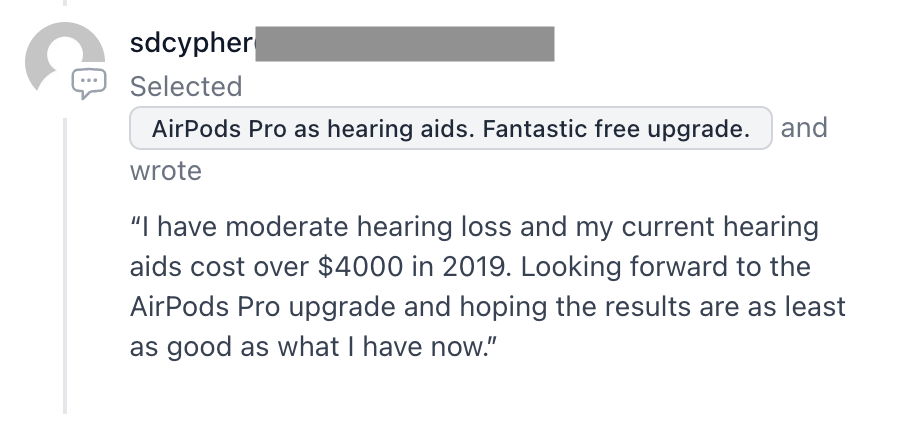
Task: Click the thread line segment above the avatar
Action: click(65, 2)
